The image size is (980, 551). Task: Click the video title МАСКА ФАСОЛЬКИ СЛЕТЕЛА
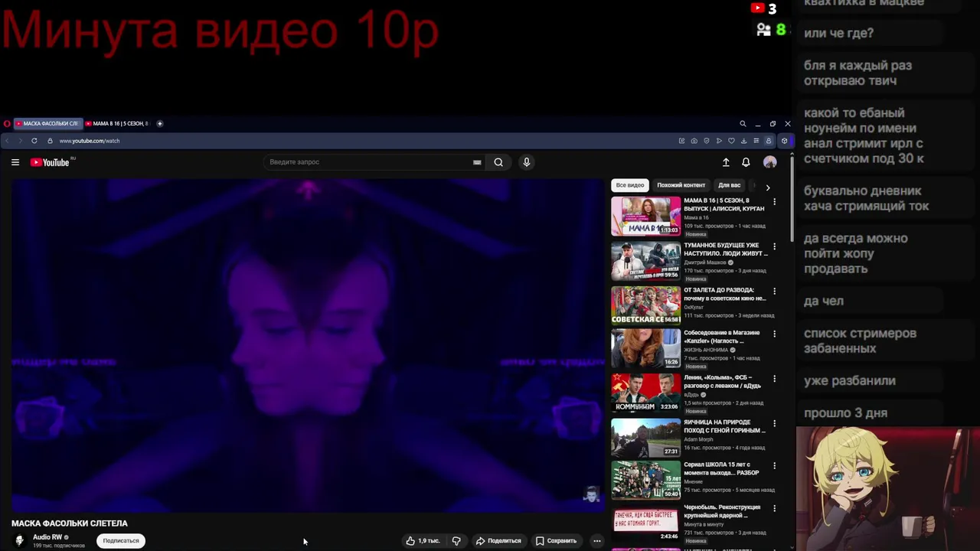[70, 523]
